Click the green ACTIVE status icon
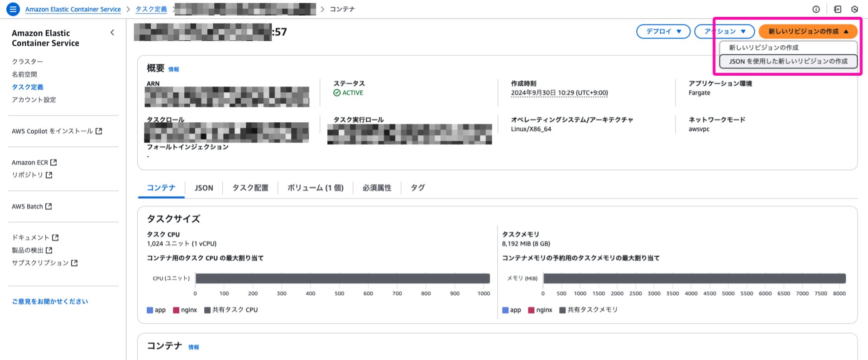Viewport: 868px width, 360px height. 337,93
